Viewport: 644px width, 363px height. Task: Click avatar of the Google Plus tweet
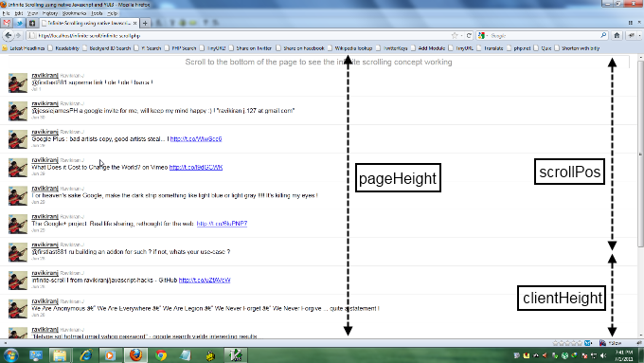click(x=18, y=139)
